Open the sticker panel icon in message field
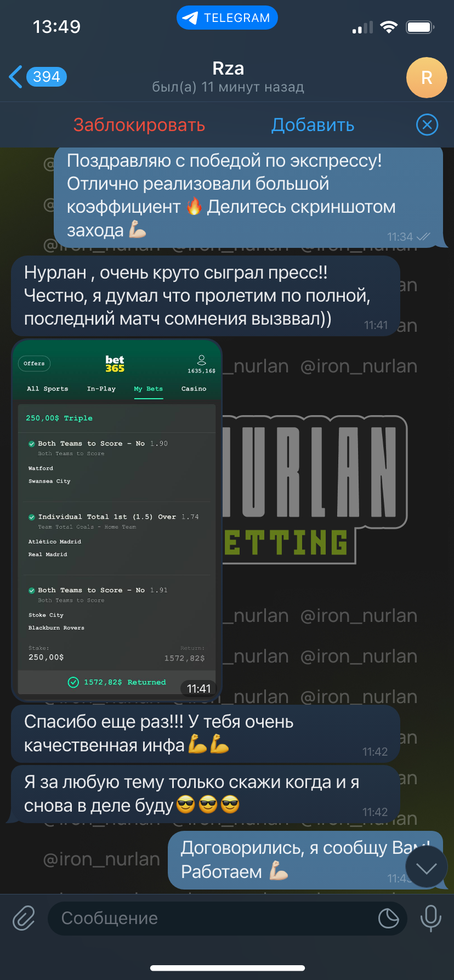 [x=388, y=918]
